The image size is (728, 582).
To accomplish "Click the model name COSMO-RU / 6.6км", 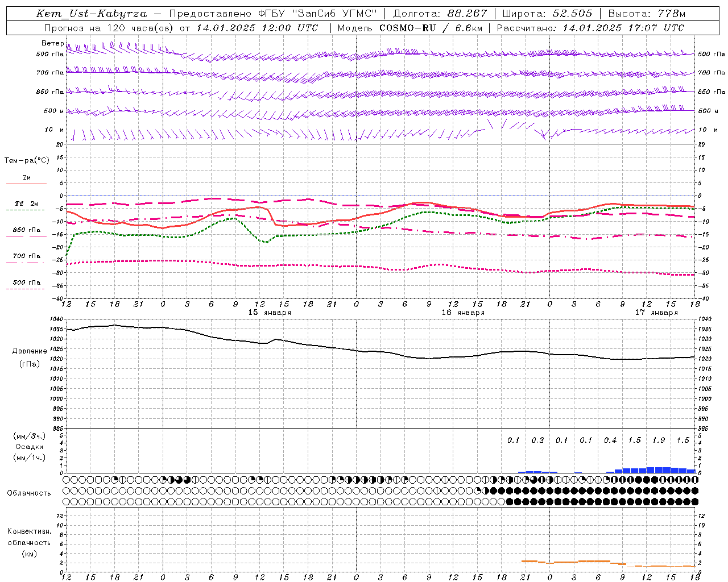I will click(431, 28).
